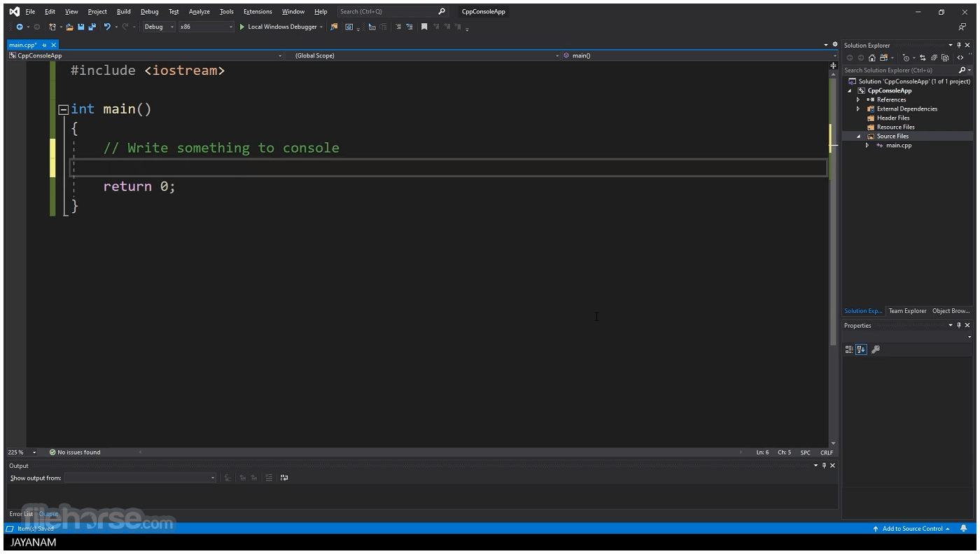Click the Solution Explorer Home icon
980x554 pixels.
tap(872, 57)
